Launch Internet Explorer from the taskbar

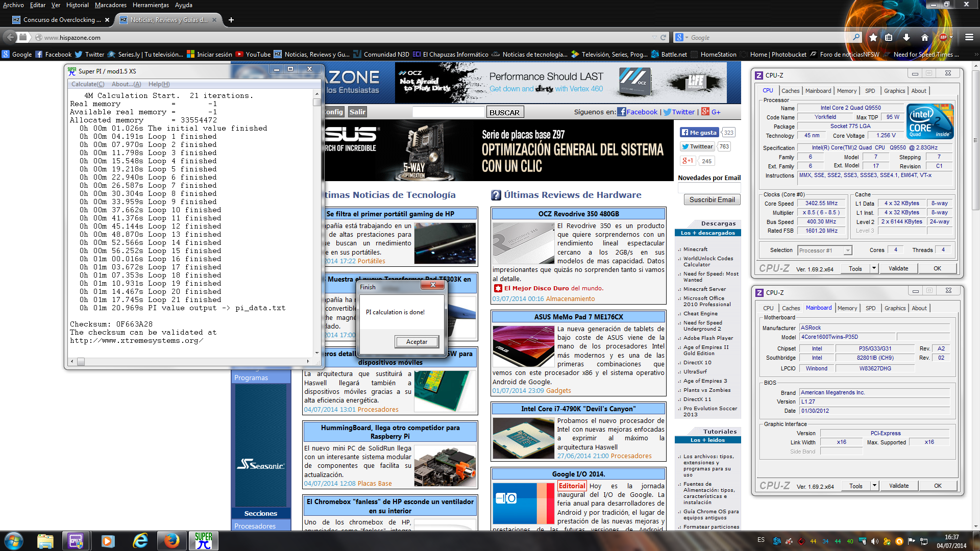click(x=140, y=541)
